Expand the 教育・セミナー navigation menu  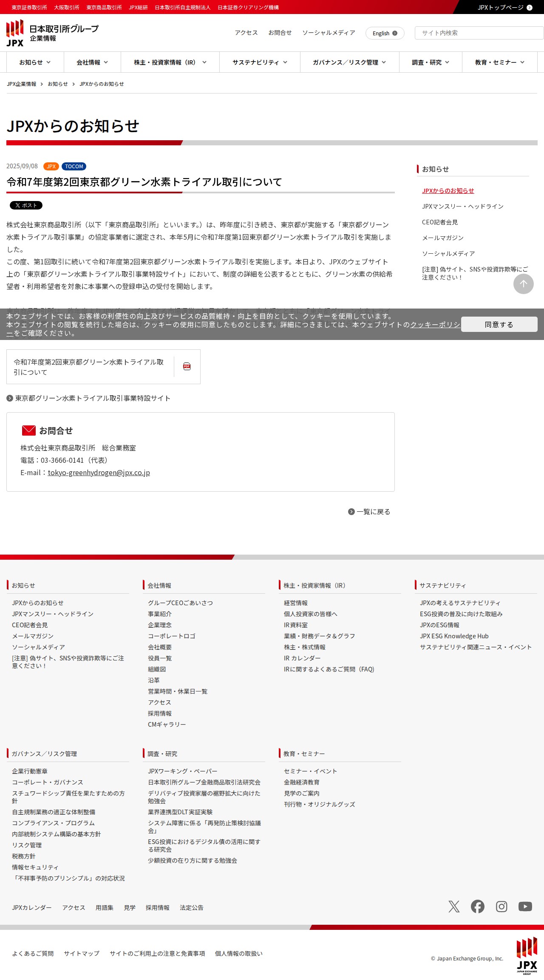pos(500,62)
